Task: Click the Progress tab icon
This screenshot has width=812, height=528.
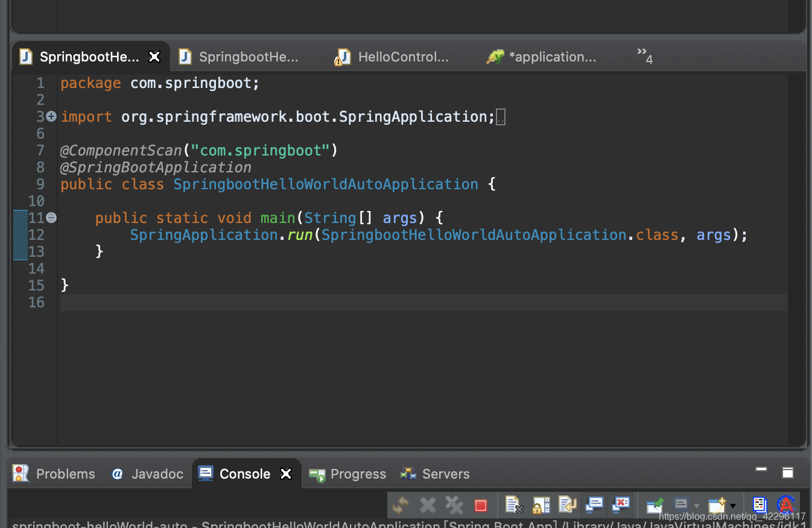Action: [317, 475]
